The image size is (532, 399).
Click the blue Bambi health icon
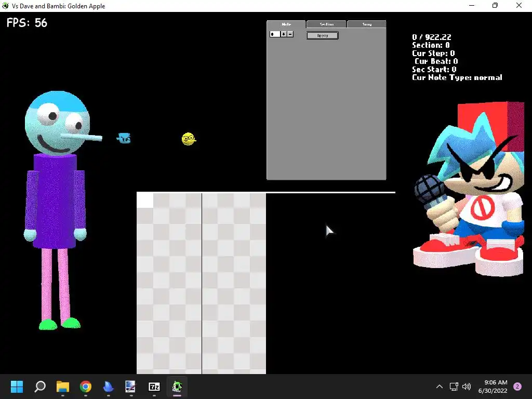click(x=124, y=138)
